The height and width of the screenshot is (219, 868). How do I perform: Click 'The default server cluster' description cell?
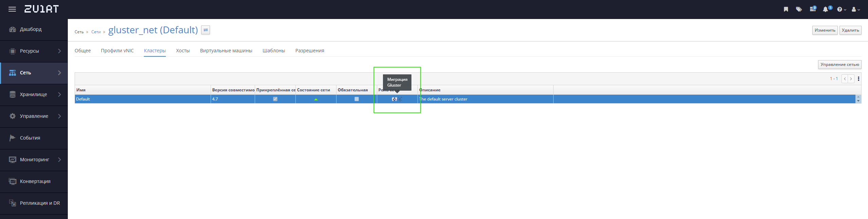(x=485, y=99)
